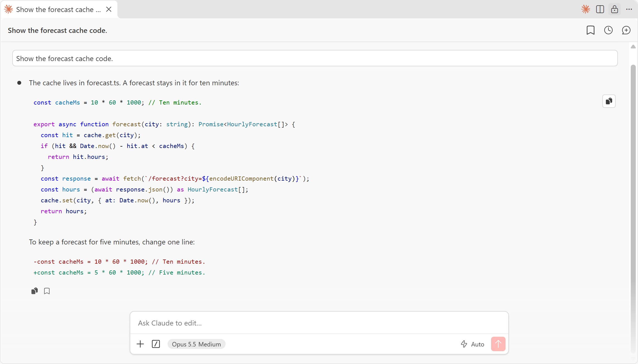This screenshot has height=364, width=638.
Task: Open conversation history clock icon
Action: point(608,30)
